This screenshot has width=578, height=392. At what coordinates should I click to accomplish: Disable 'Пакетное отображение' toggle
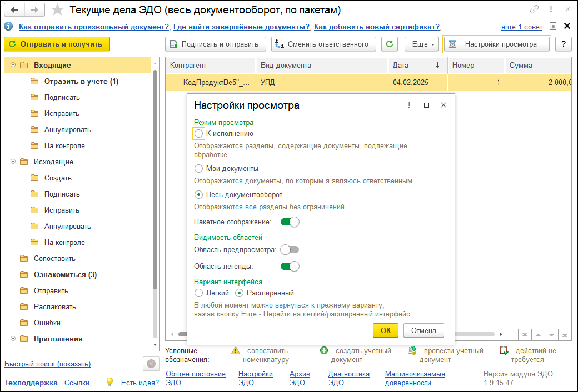(x=290, y=222)
